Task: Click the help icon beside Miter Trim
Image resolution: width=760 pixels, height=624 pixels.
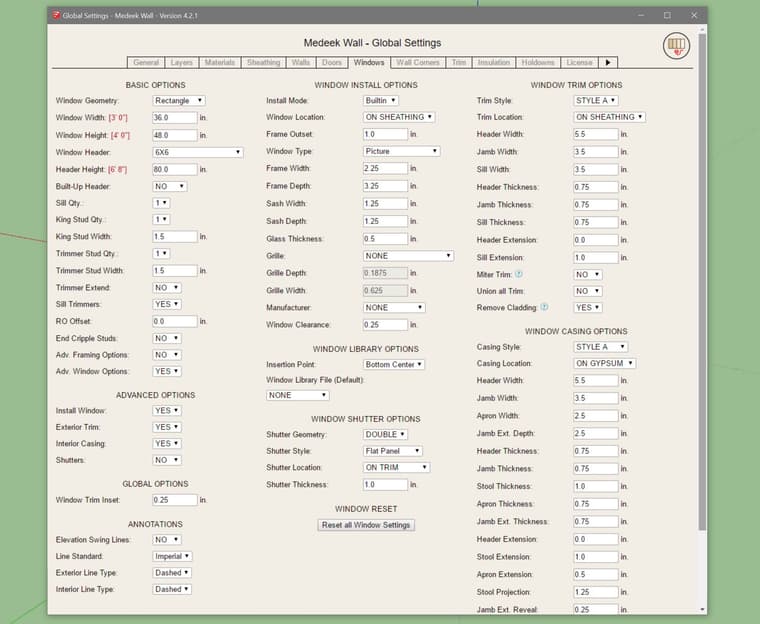Action: [519, 274]
